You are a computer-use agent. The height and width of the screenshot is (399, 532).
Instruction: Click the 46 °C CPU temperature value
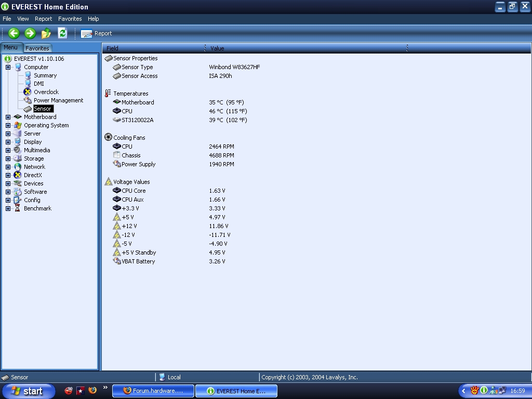click(x=228, y=111)
